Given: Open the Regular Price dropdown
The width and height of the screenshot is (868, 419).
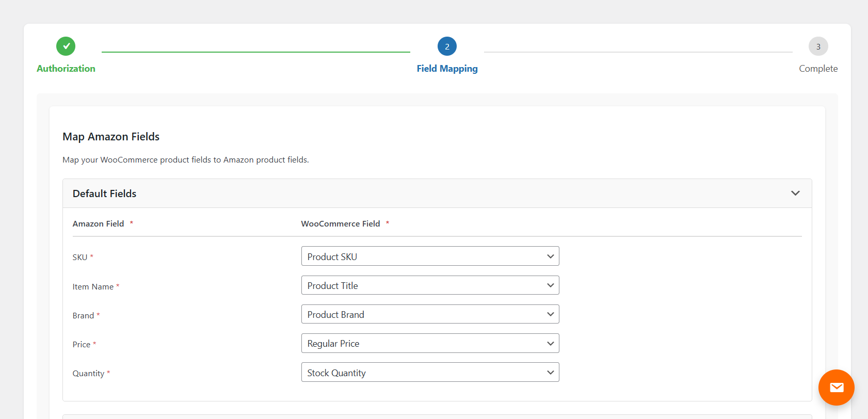Looking at the screenshot, I should tap(430, 343).
